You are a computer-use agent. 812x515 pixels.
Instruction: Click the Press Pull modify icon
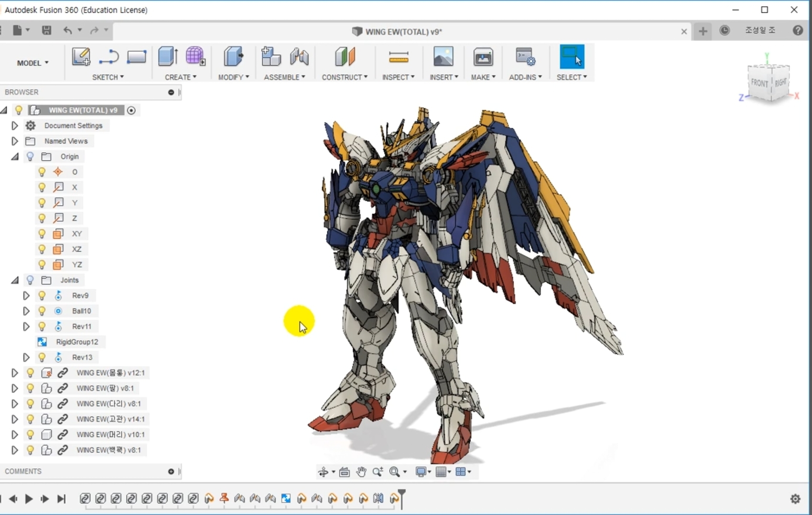click(233, 57)
